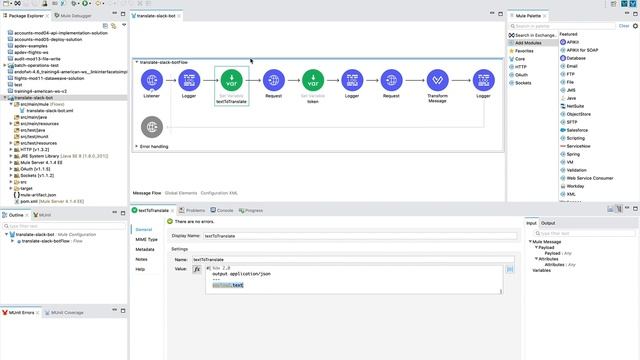Open translate-slack-bot.xml file

49,111
